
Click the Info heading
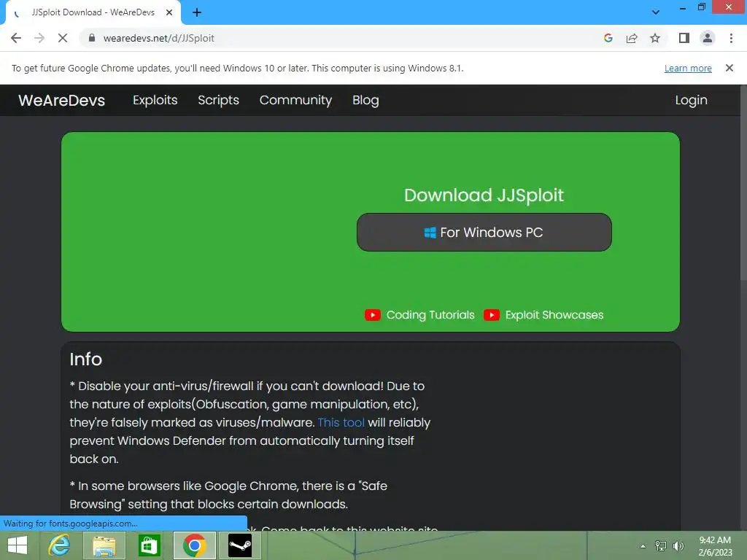click(x=86, y=359)
